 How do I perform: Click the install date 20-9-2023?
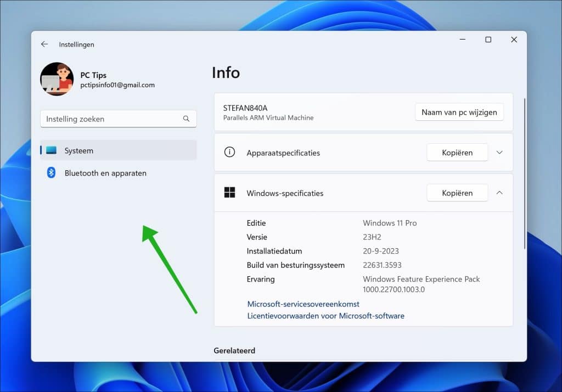[x=381, y=251]
